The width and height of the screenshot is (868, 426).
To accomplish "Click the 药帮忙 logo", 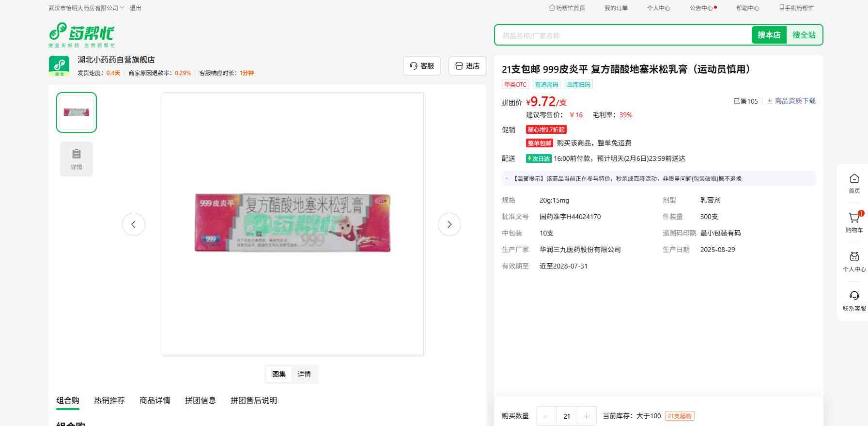I will 81,34.
